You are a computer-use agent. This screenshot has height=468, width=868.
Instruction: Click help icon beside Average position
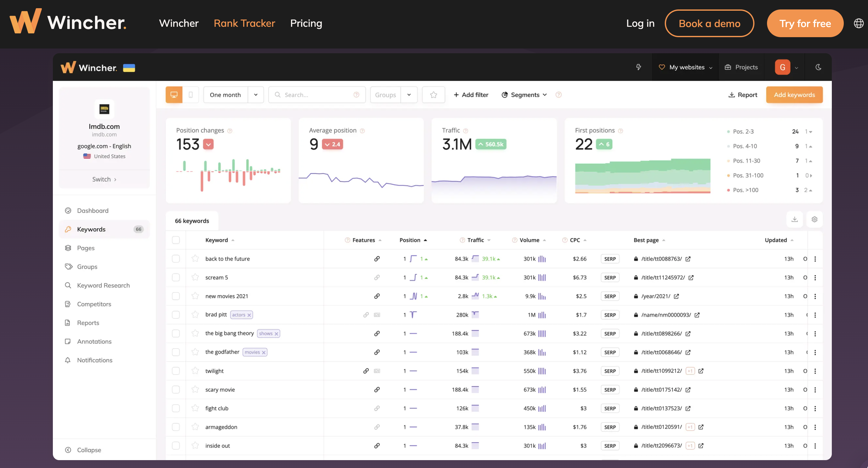pos(362,131)
